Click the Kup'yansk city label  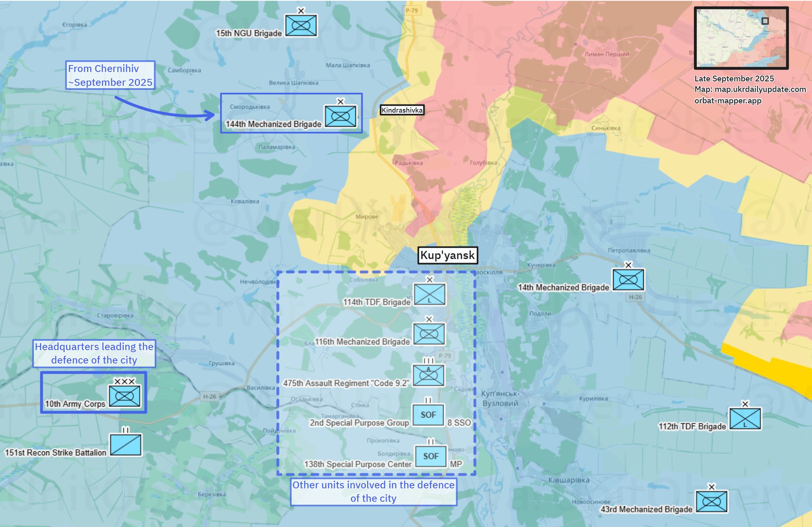tap(447, 255)
